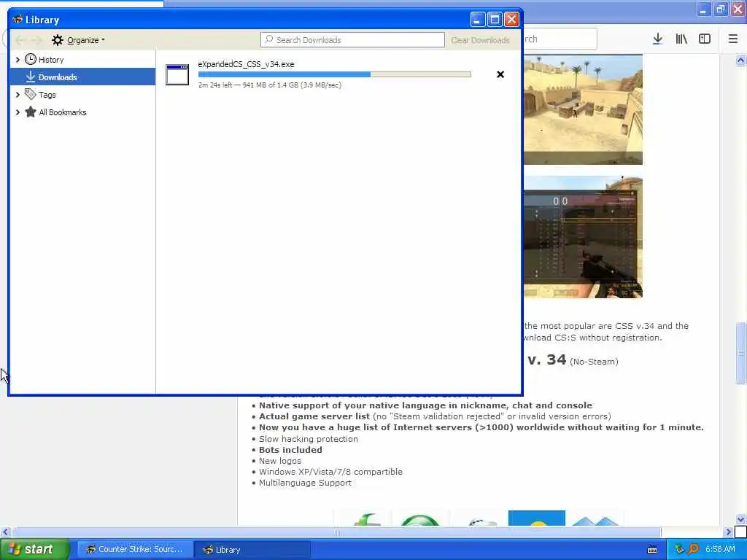Maximize the Library window
The height and width of the screenshot is (560, 747).
pyautogui.click(x=495, y=20)
